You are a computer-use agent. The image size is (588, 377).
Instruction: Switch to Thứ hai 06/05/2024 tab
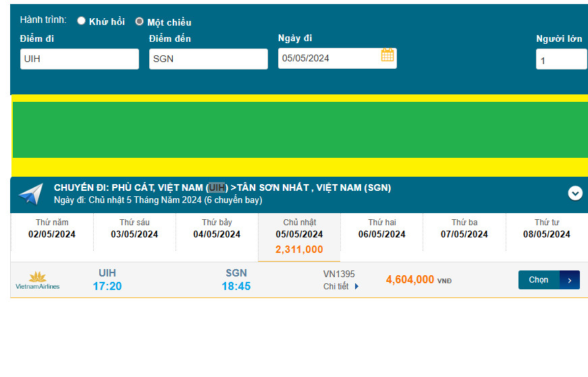tap(381, 229)
